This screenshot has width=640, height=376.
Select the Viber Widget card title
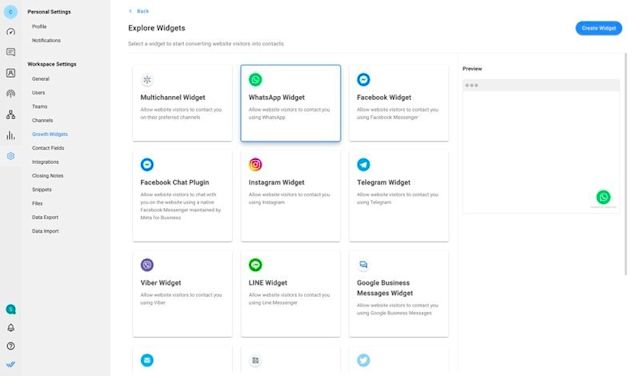coord(160,283)
